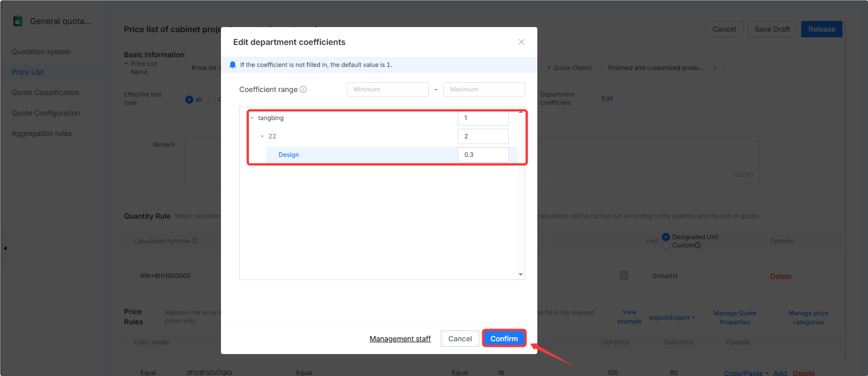Click the Group(s) unit cell
868x376 pixels.
tap(665, 276)
